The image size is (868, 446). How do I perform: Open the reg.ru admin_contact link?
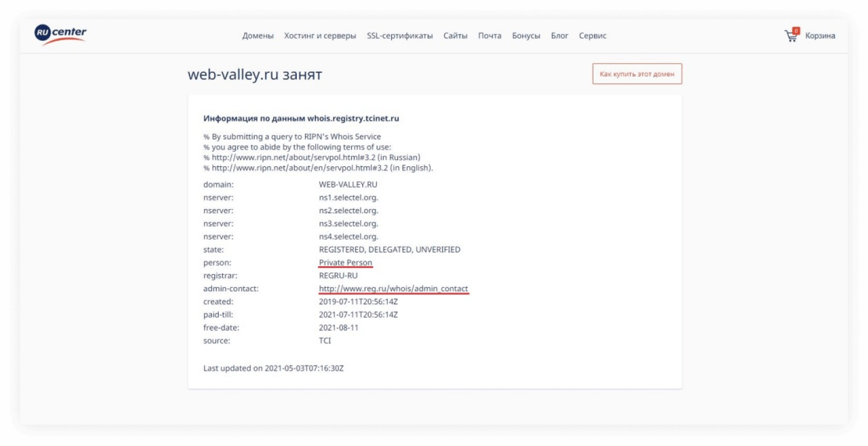[x=393, y=288]
